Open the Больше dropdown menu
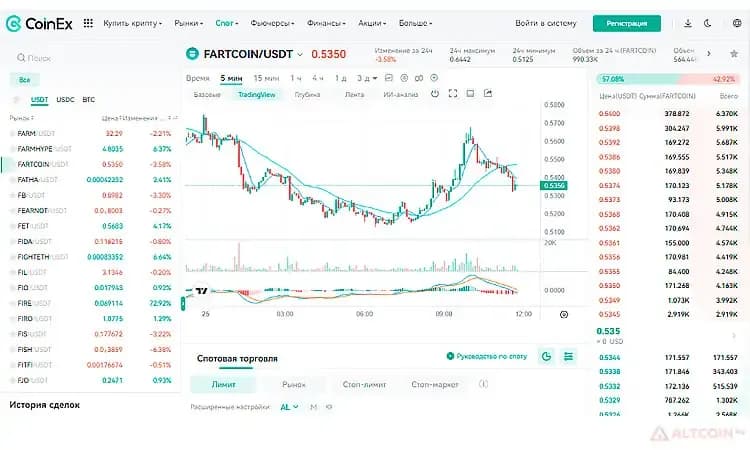The height and width of the screenshot is (450, 750). pyautogui.click(x=415, y=23)
